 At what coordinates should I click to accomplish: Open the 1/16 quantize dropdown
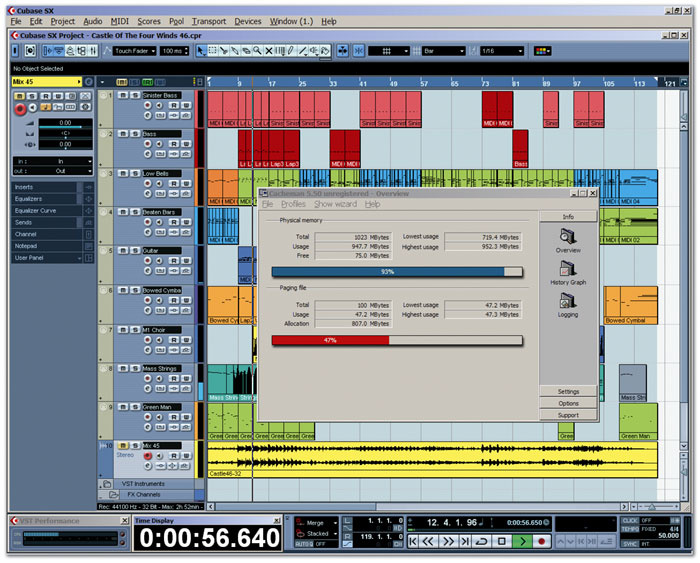501,51
